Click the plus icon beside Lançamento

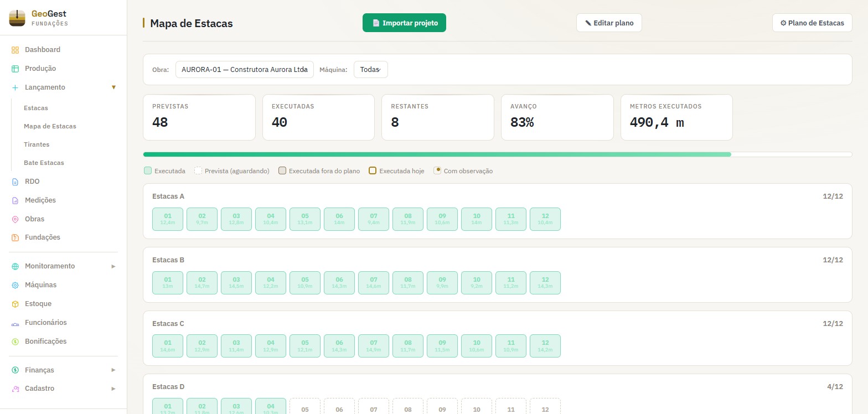coord(15,87)
